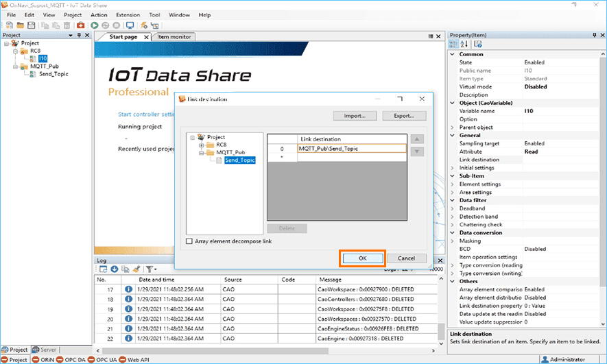Click the Link destination cell MQTT_Pub\Send_Topic
Image resolution: width=607 pixels, height=364 pixels.
point(352,149)
